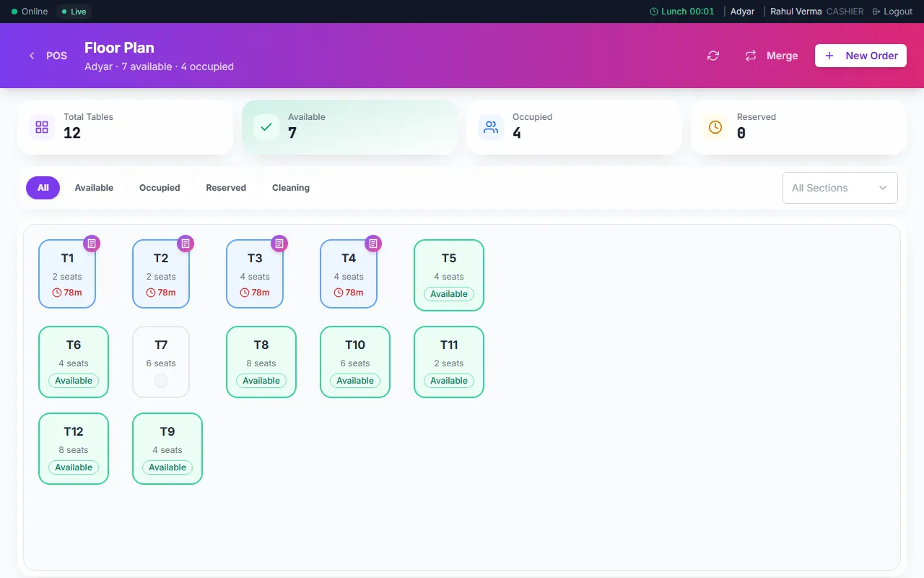
Task: Click the "2 seats" label on T2
Action: point(161,277)
